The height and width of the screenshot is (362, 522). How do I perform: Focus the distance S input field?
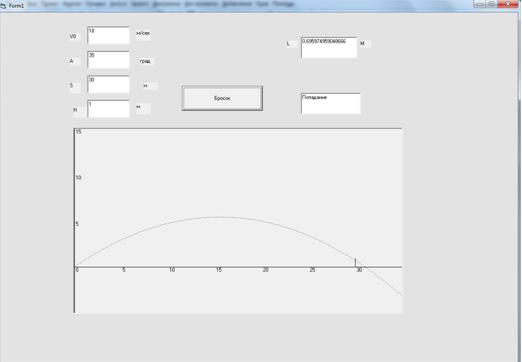(108, 84)
